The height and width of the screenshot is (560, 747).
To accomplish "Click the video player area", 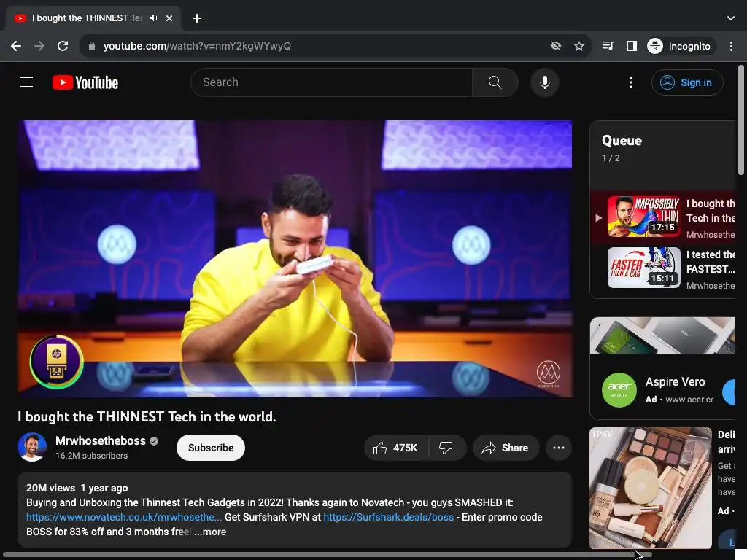I will pyautogui.click(x=295, y=259).
